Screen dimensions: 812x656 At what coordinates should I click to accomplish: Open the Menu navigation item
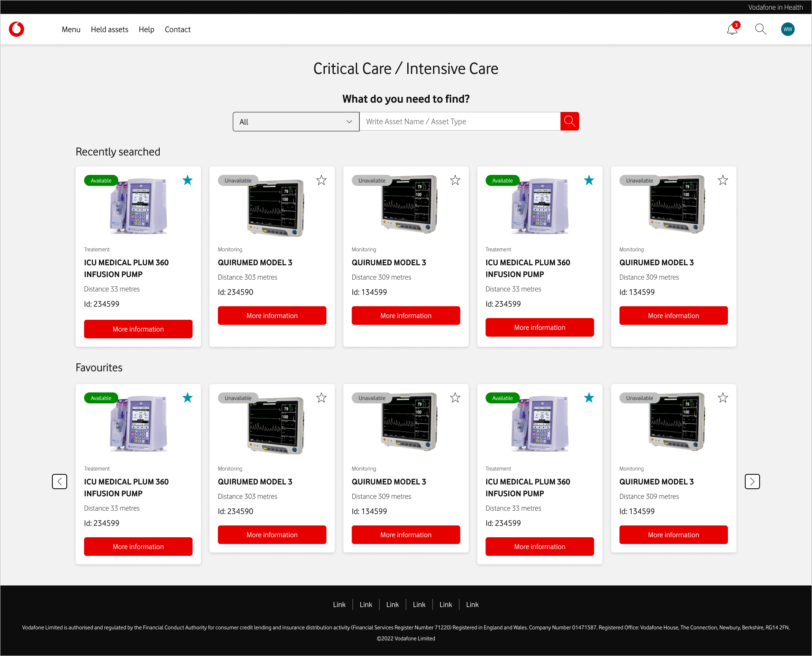pyautogui.click(x=71, y=30)
